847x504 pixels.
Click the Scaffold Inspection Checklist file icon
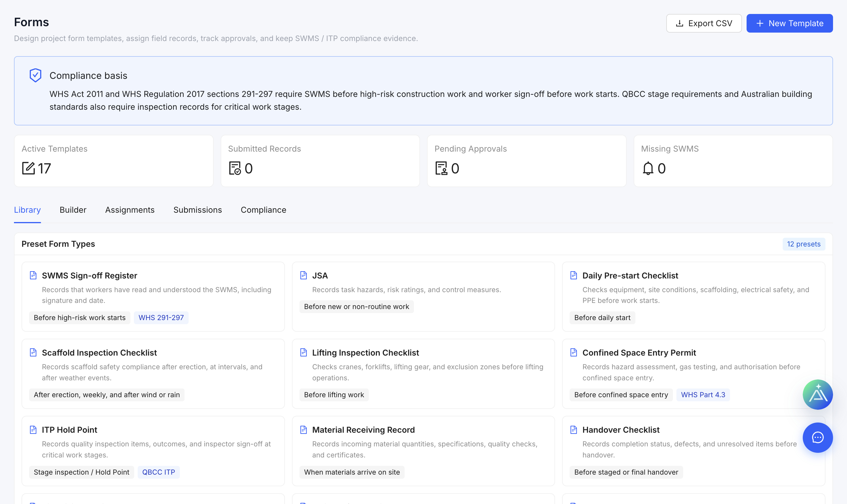tap(33, 352)
